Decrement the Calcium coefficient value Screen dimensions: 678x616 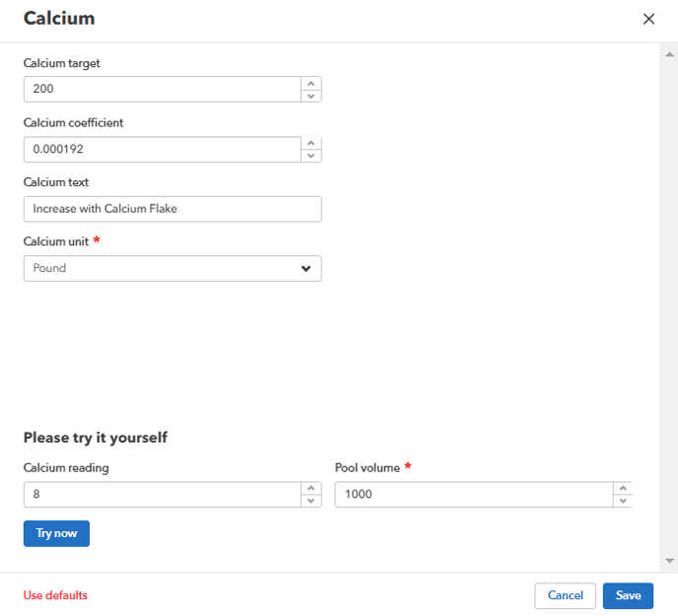click(x=311, y=156)
